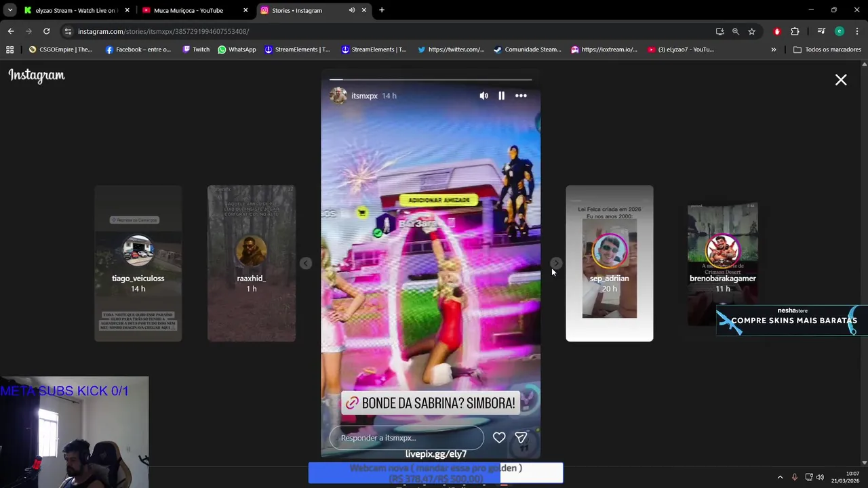Share the story via paper plane icon
868x488 pixels.
click(521, 438)
